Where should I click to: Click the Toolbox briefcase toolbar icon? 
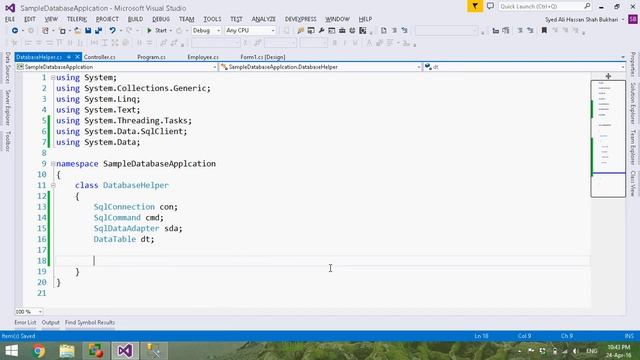(x=342, y=31)
